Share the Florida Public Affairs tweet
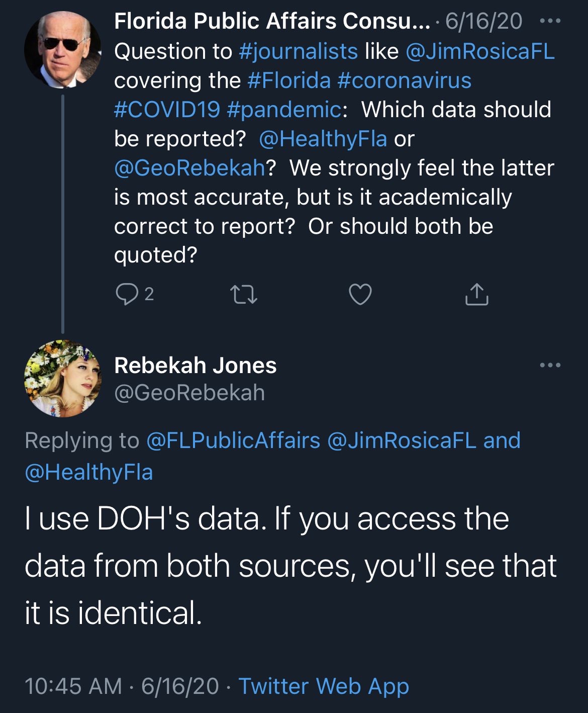588x713 pixels. coord(476,295)
